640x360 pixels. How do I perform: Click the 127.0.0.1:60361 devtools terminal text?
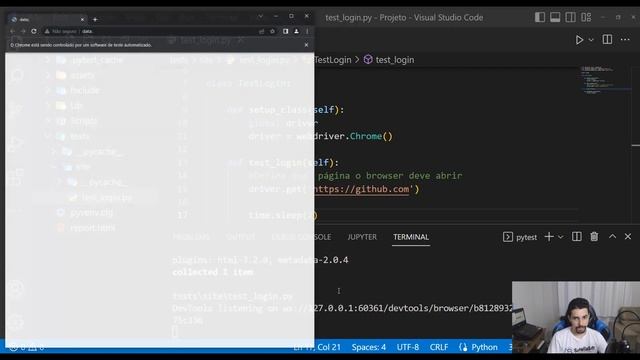(x=347, y=308)
